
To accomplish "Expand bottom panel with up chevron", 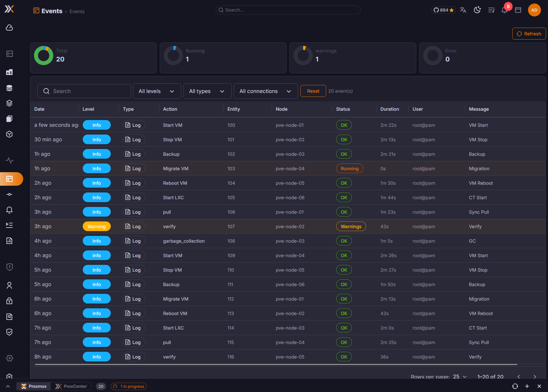I will [8, 386].
